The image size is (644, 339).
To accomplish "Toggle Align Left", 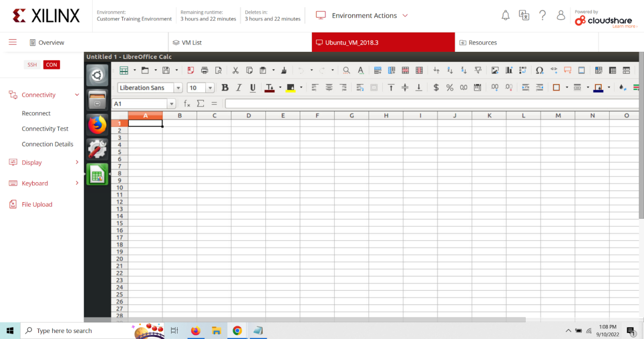I will 315,88.
